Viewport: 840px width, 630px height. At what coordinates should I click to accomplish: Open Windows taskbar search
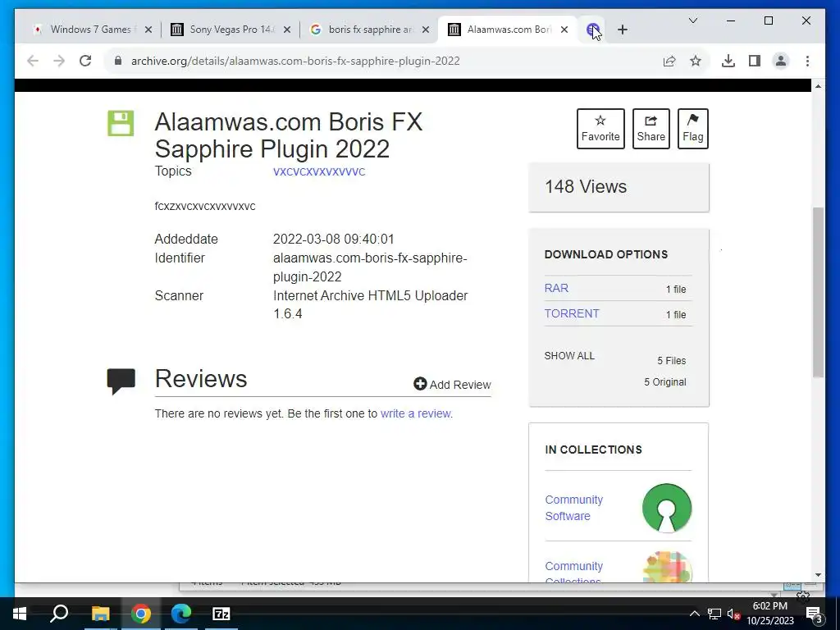coord(59,614)
